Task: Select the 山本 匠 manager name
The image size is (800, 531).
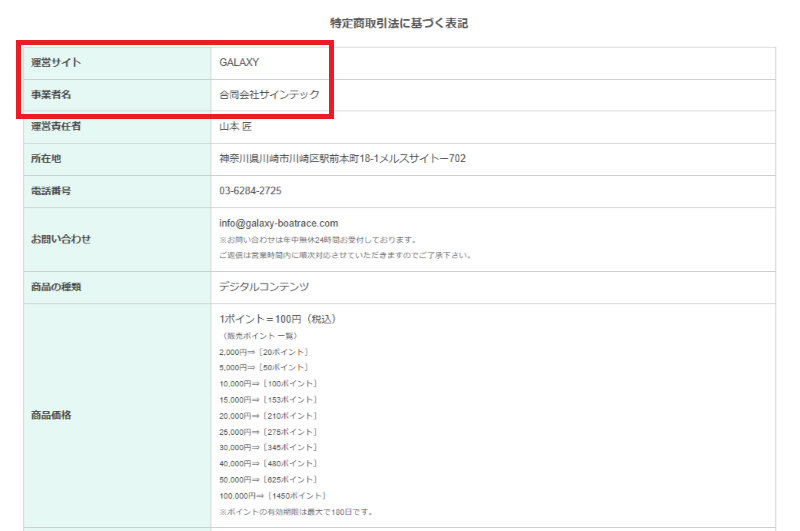Action: [236, 127]
